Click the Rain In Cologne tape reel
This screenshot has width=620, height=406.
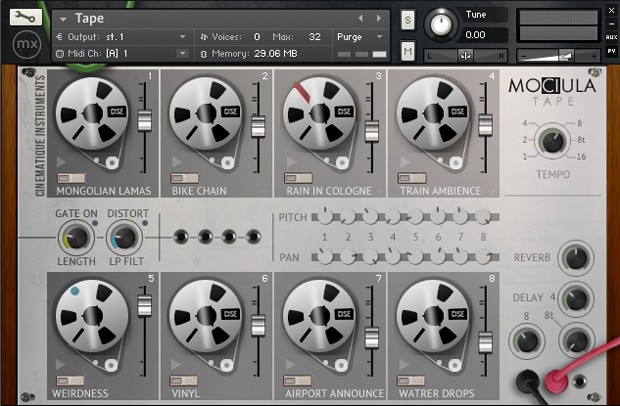pos(319,114)
